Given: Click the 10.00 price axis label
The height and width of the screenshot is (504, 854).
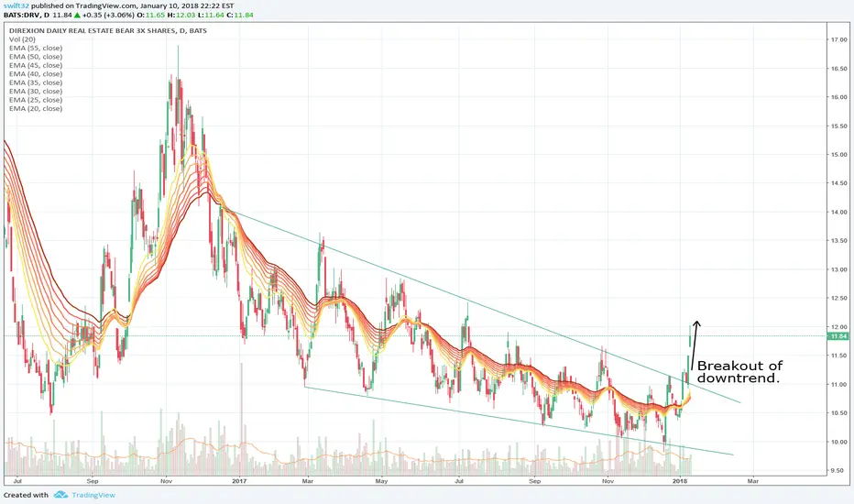Looking at the screenshot, I should point(839,442).
